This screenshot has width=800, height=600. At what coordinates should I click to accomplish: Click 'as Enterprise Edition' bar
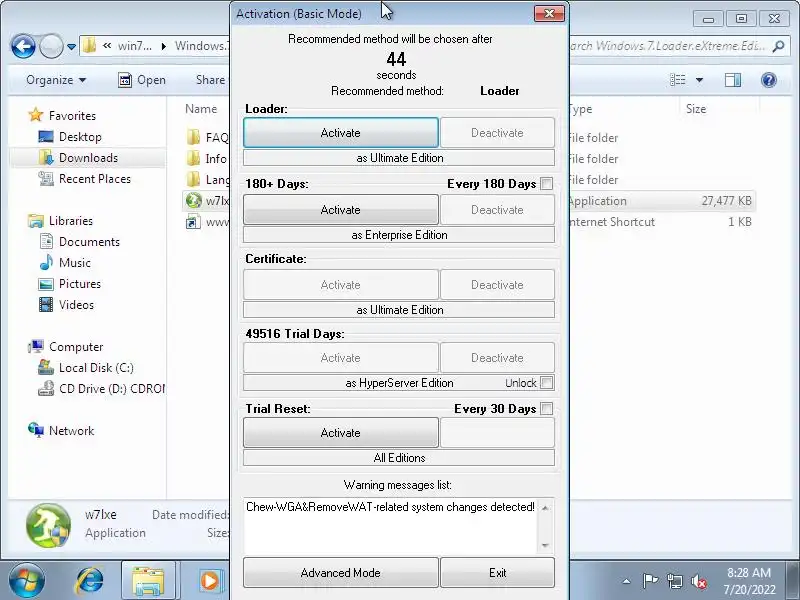tap(399, 235)
